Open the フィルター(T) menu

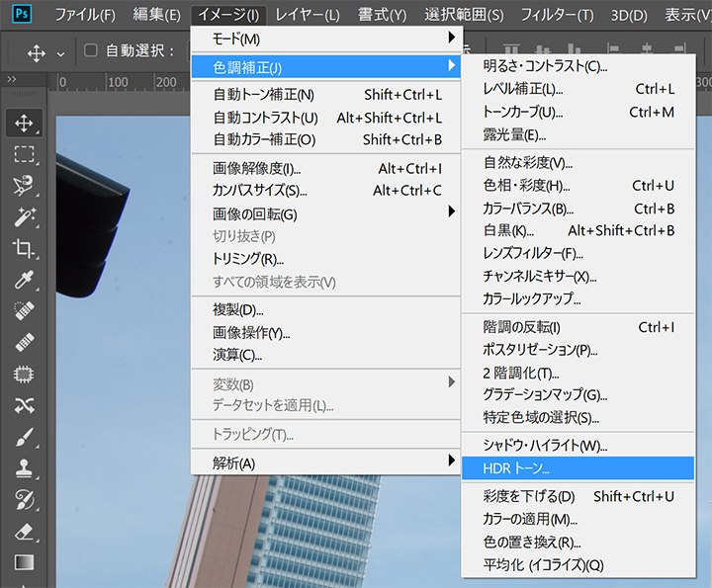(x=557, y=15)
